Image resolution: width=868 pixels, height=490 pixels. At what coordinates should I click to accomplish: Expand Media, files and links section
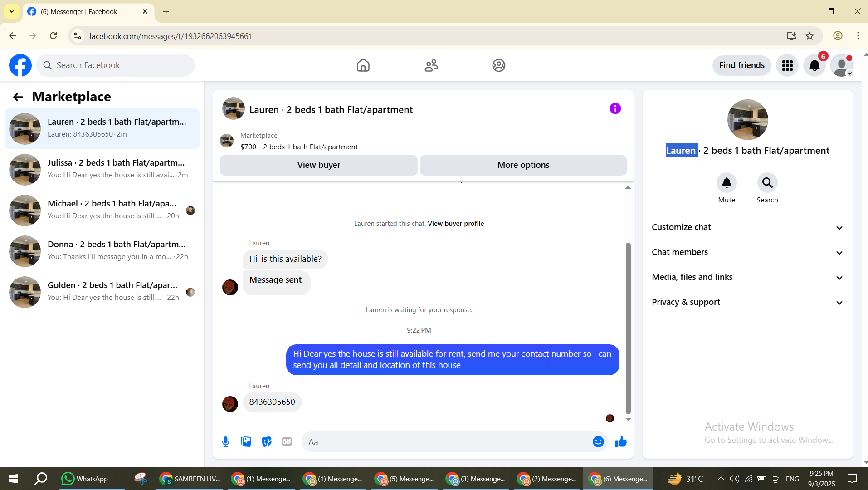[747, 277]
